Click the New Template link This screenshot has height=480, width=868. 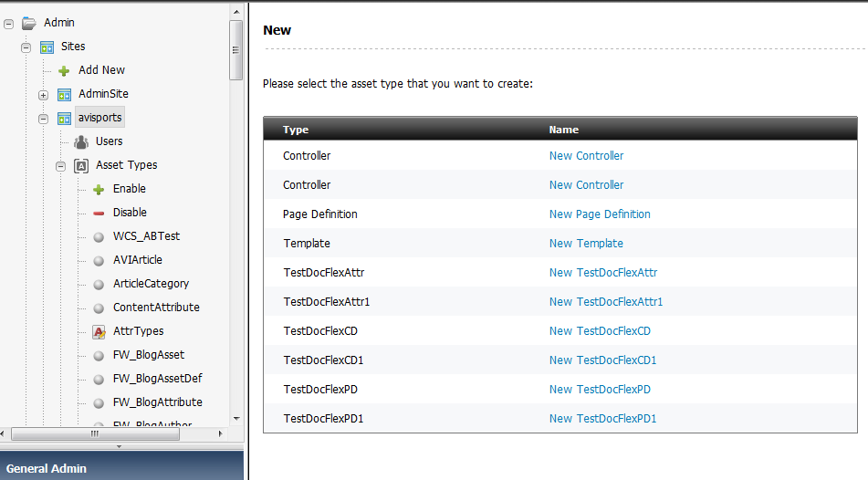[586, 244]
